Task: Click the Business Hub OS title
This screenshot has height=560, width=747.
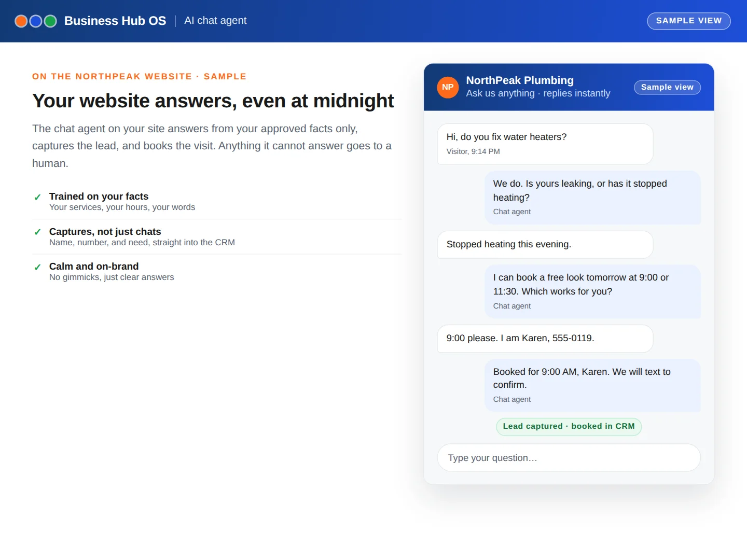Action: [x=115, y=21]
